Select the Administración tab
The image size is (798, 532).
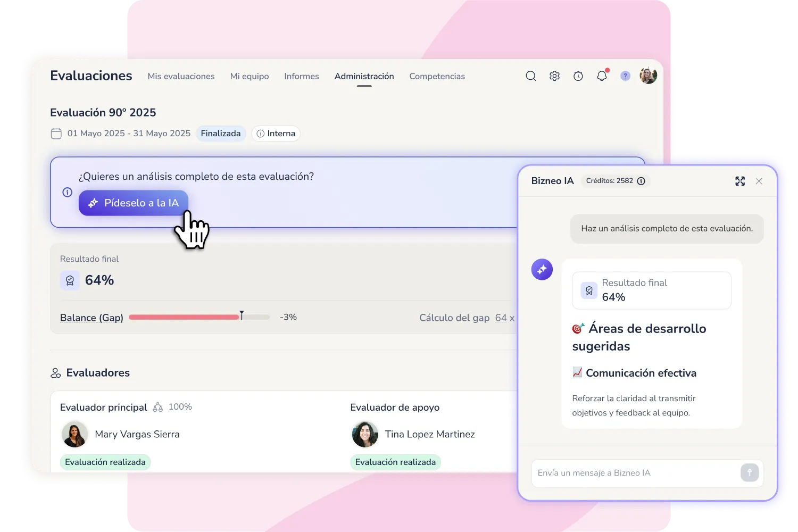(x=364, y=76)
